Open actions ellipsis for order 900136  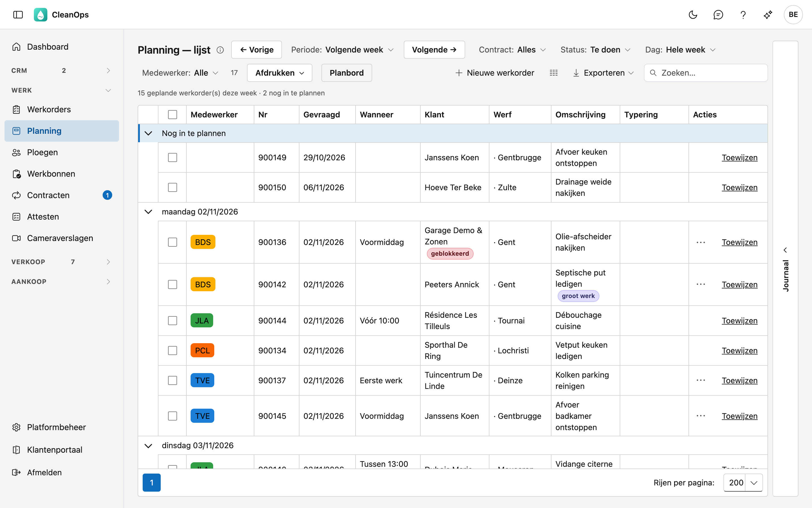pyautogui.click(x=701, y=242)
